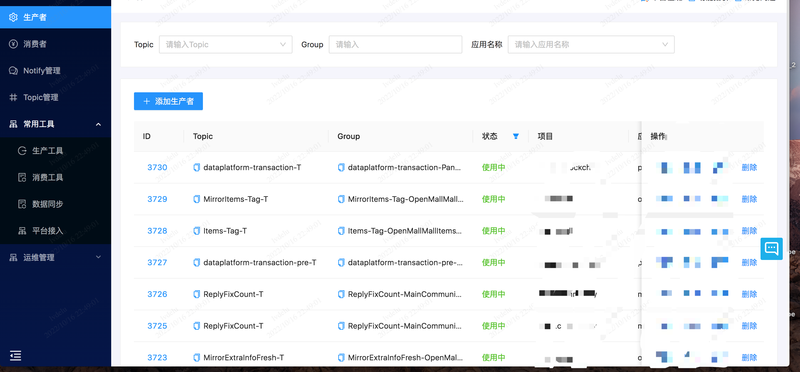Select 生产工具 in the sidebar
This screenshot has width=800, height=372.
point(55,151)
